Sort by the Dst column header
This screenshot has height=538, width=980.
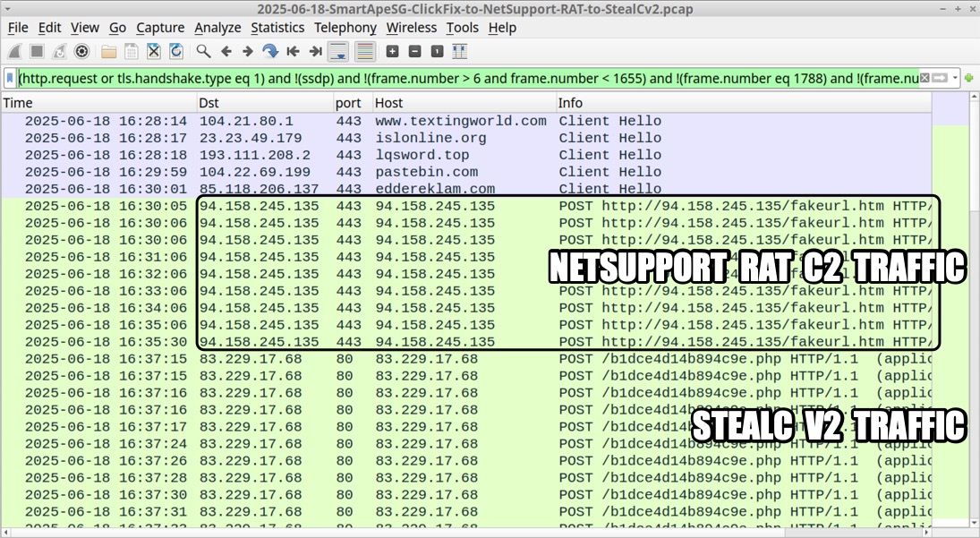[265, 102]
